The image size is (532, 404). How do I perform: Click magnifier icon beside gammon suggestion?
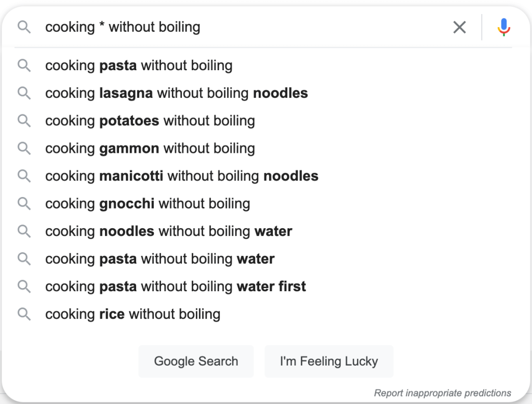24,148
